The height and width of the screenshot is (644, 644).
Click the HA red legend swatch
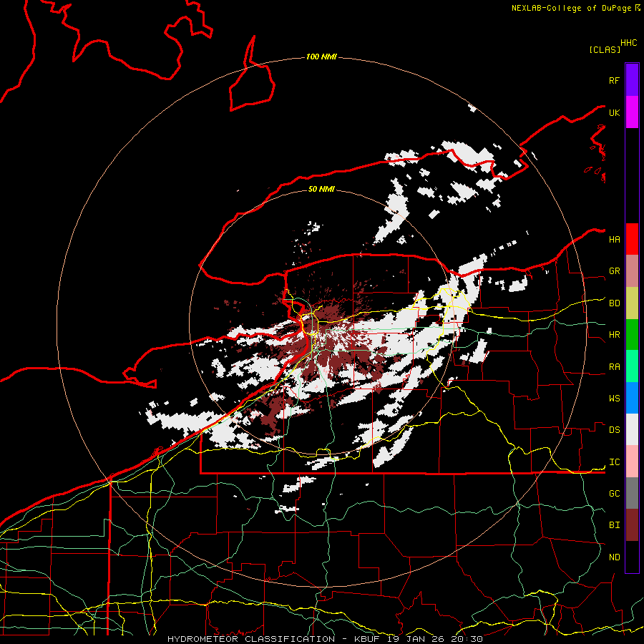pyautogui.click(x=632, y=239)
